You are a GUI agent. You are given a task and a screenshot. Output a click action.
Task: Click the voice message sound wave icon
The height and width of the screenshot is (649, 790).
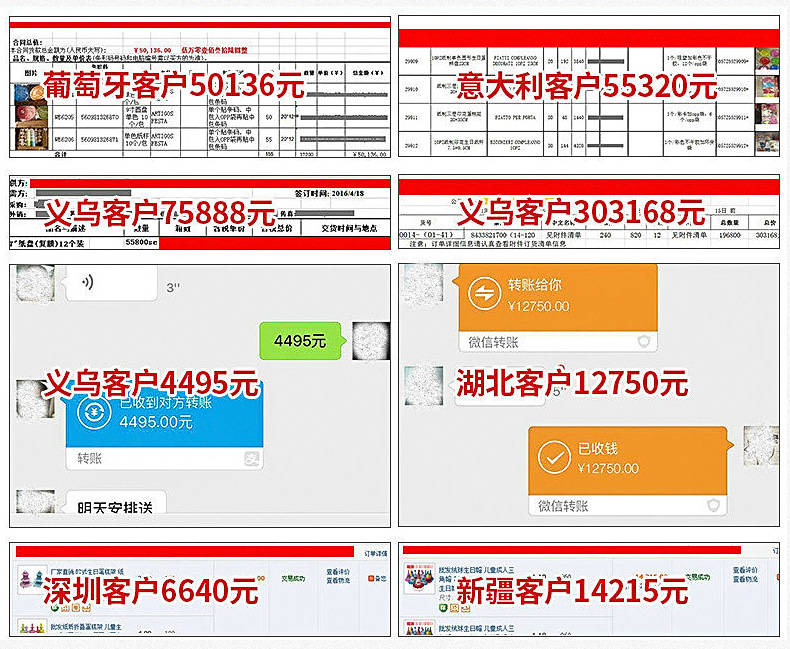coord(90,282)
